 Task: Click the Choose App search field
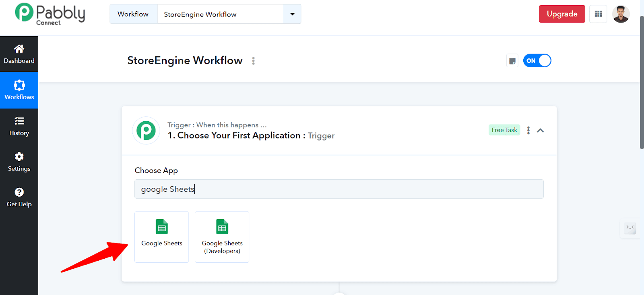(x=339, y=189)
